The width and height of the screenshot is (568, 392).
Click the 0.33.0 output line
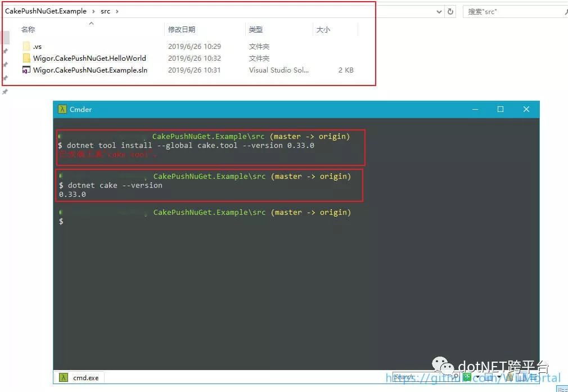[73, 194]
